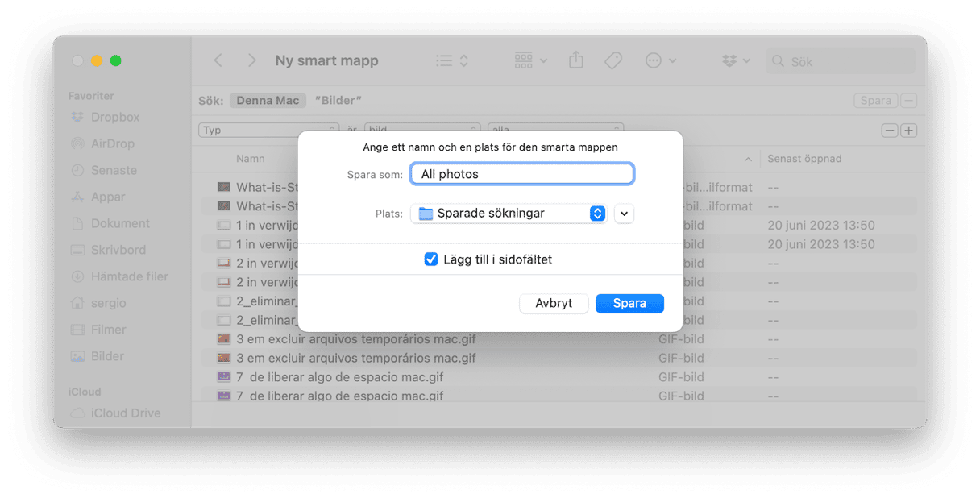This screenshot has height=498, width=980.
Task: Sort by Namn column header
Action: 250,159
